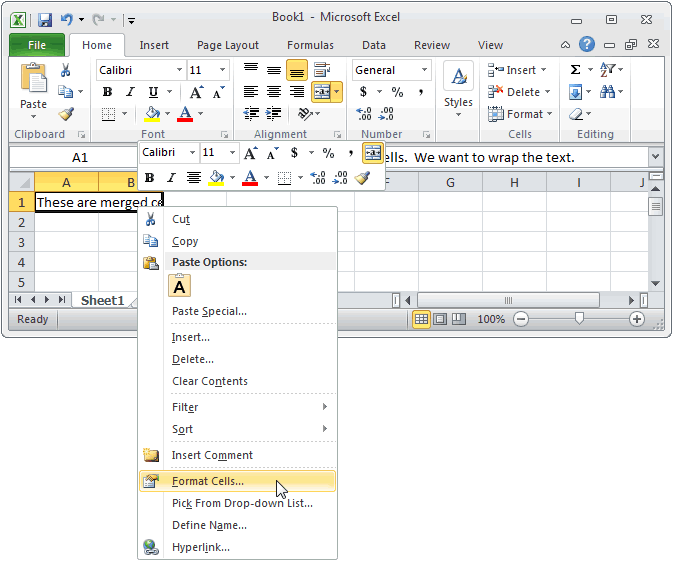
Task: Click Delete button in Cells group
Action: [519, 92]
